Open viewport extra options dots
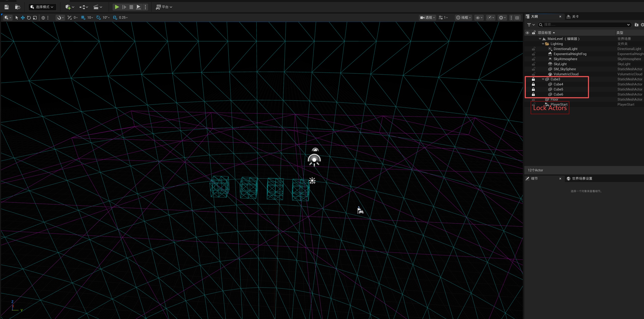644x319 pixels. click(511, 18)
